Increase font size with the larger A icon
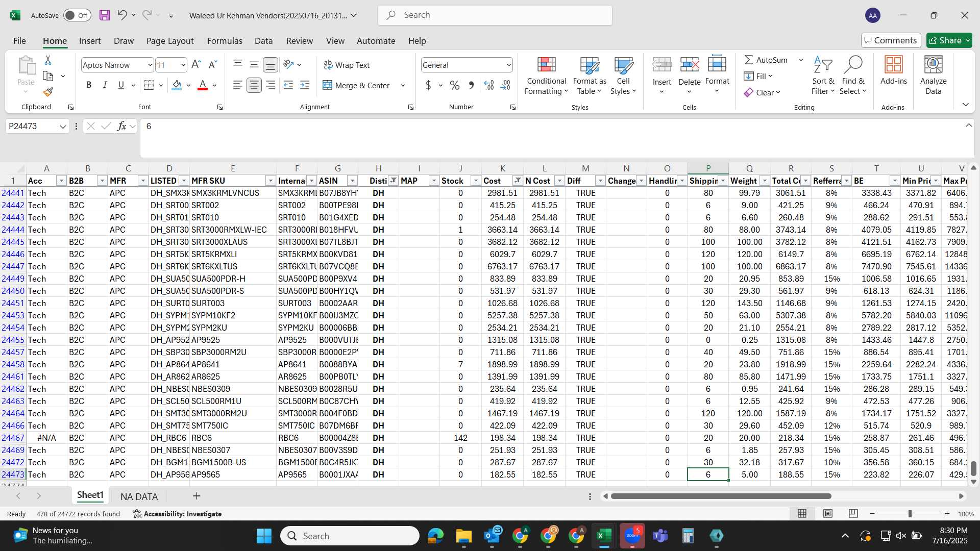The height and width of the screenshot is (551, 980). (x=196, y=64)
